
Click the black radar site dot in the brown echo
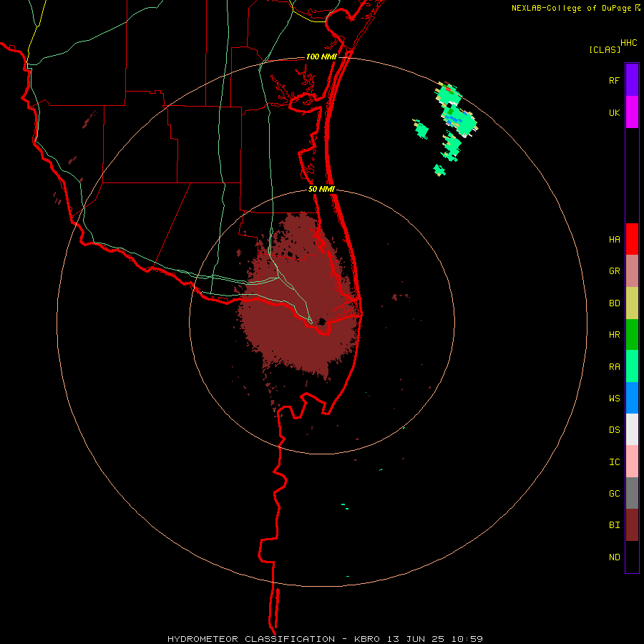pyautogui.click(x=322, y=321)
